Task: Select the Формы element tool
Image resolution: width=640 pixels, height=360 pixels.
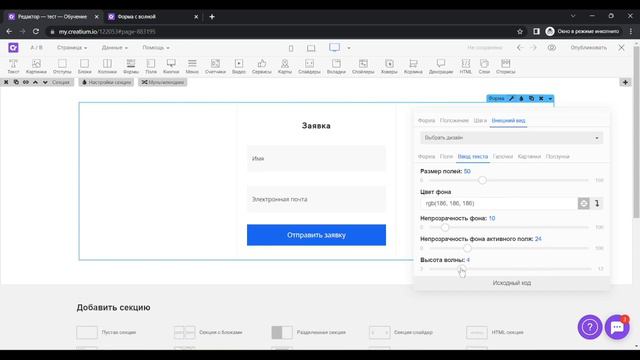Action: [x=131, y=66]
